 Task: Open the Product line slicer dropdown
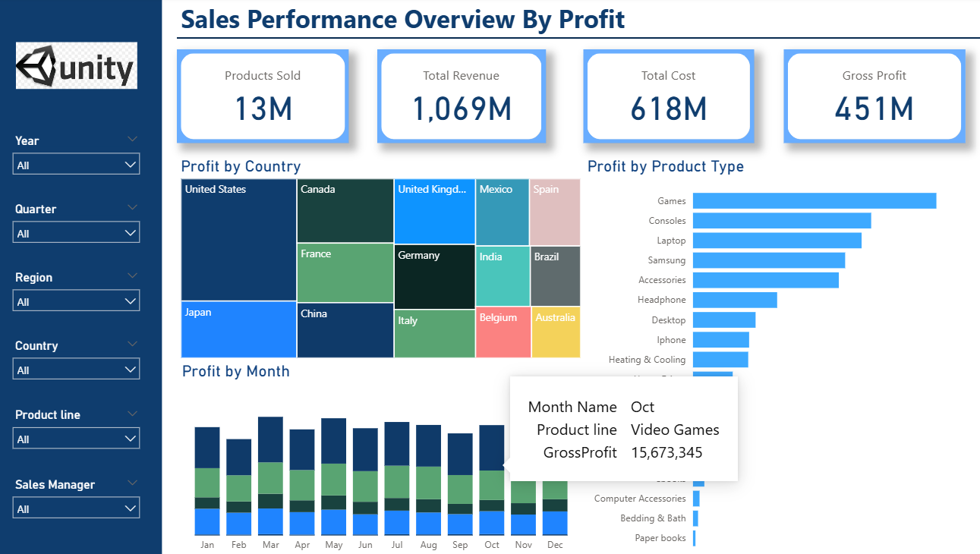point(76,439)
